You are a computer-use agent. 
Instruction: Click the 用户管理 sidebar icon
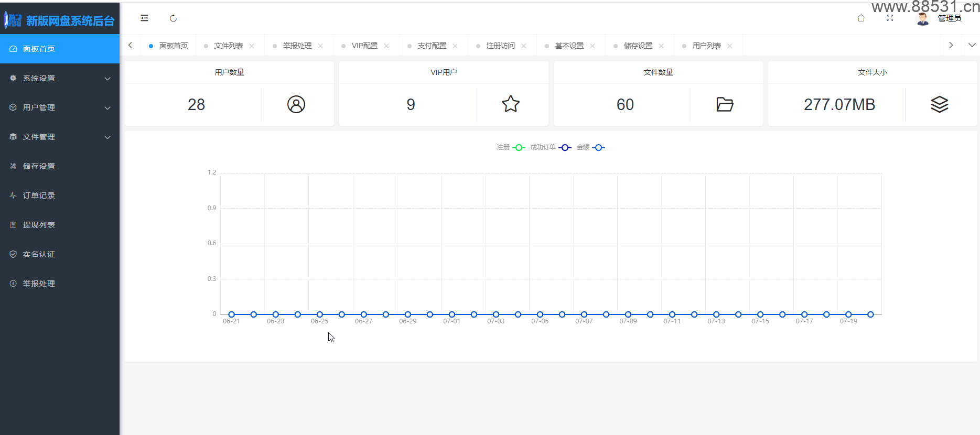coord(13,107)
